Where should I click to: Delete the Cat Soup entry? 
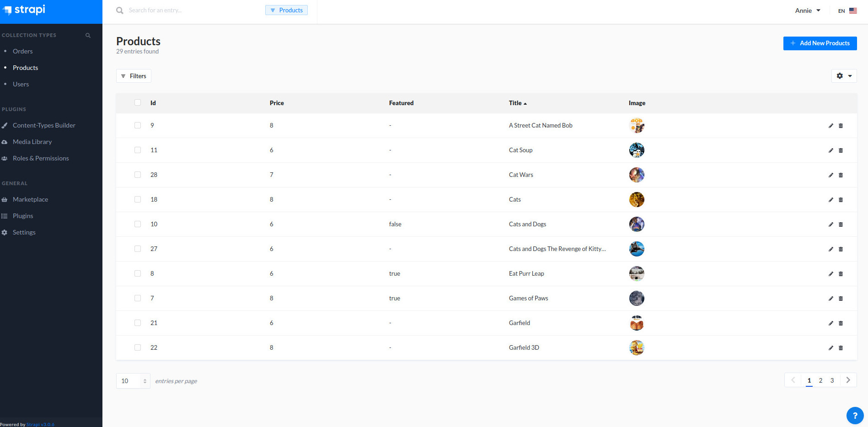pyautogui.click(x=841, y=150)
